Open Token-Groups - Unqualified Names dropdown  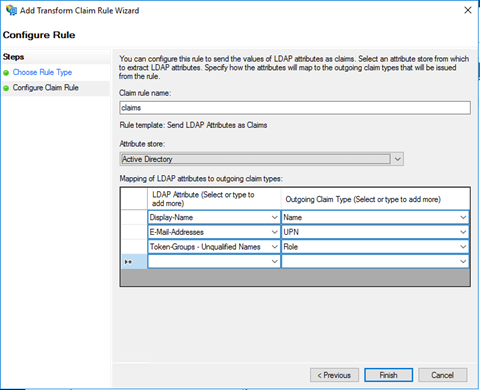(x=274, y=247)
